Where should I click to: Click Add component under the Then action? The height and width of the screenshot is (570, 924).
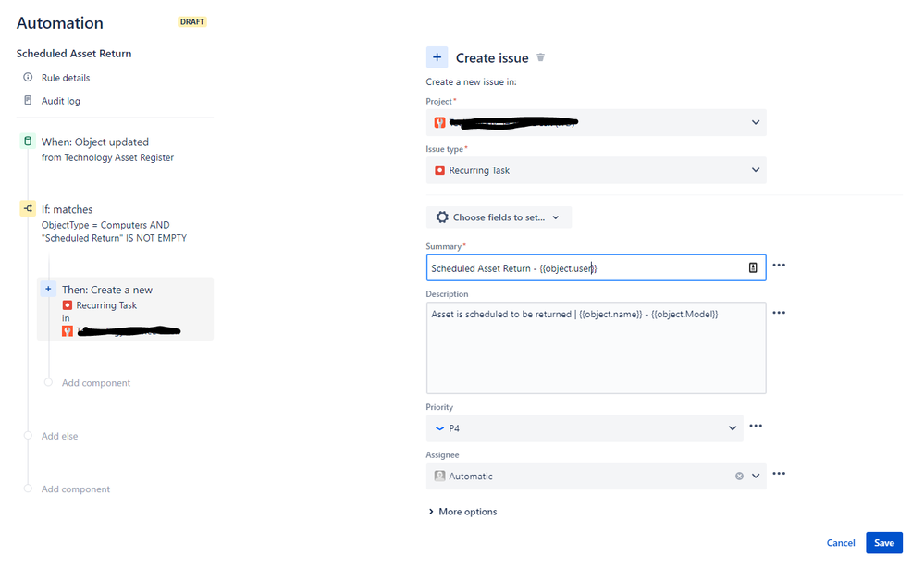[x=96, y=383]
